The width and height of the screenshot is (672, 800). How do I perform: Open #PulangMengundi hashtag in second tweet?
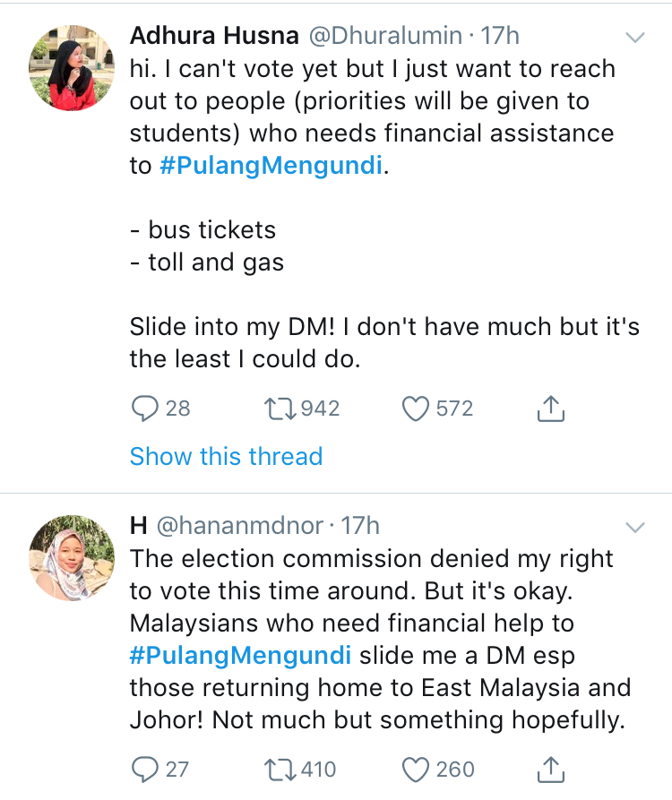coord(240,656)
